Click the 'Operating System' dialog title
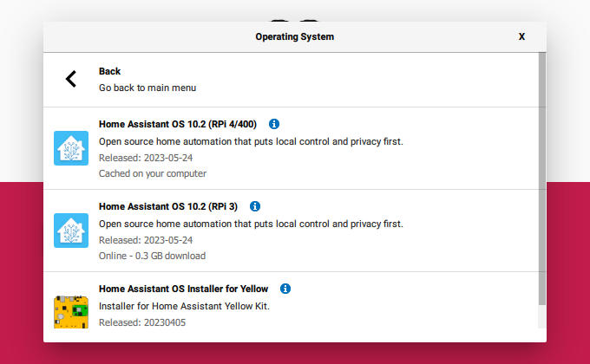 pyautogui.click(x=295, y=36)
